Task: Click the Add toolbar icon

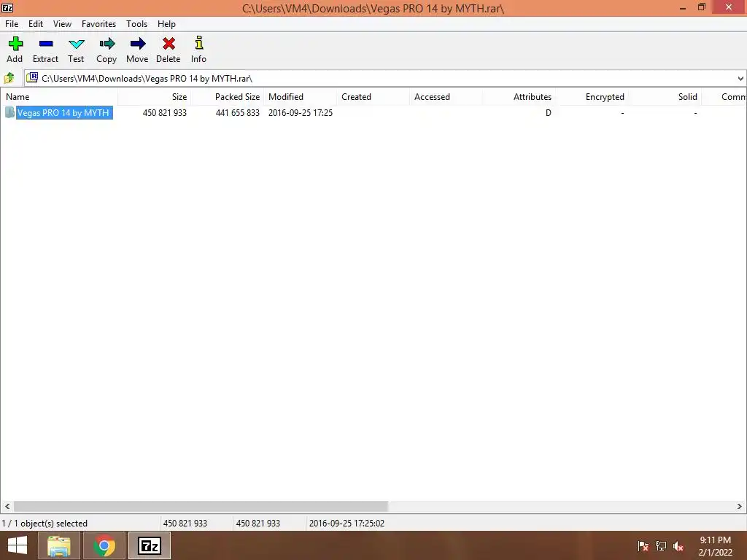Action: (x=15, y=44)
